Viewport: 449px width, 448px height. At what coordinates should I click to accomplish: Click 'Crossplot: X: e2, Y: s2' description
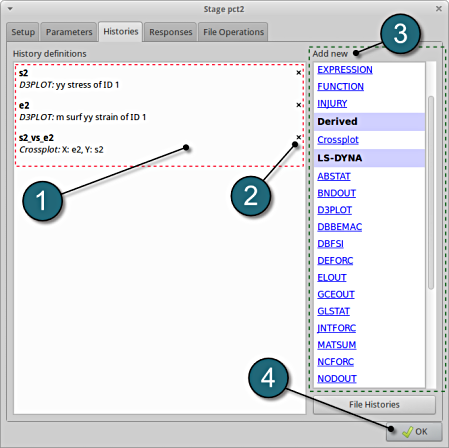click(x=61, y=150)
